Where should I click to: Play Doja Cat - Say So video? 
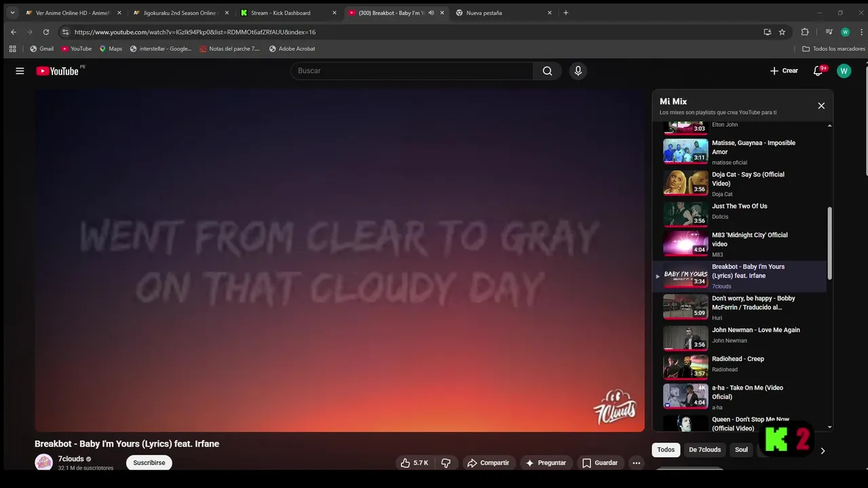click(x=739, y=184)
